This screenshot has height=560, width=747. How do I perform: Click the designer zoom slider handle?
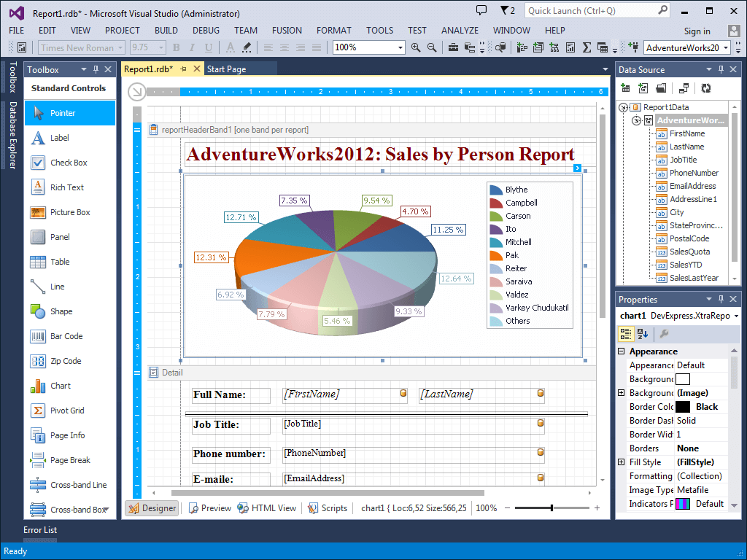(551, 508)
